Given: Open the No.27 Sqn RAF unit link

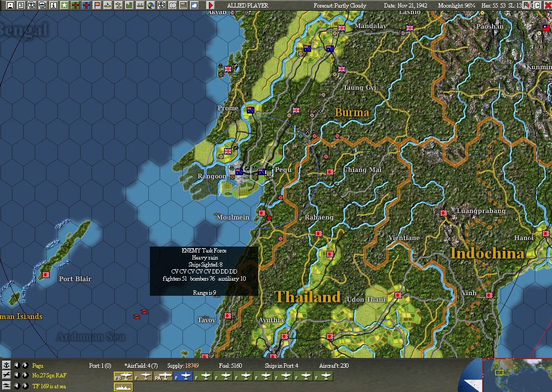Looking at the screenshot, I should pyautogui.click(x=49, y=375).
